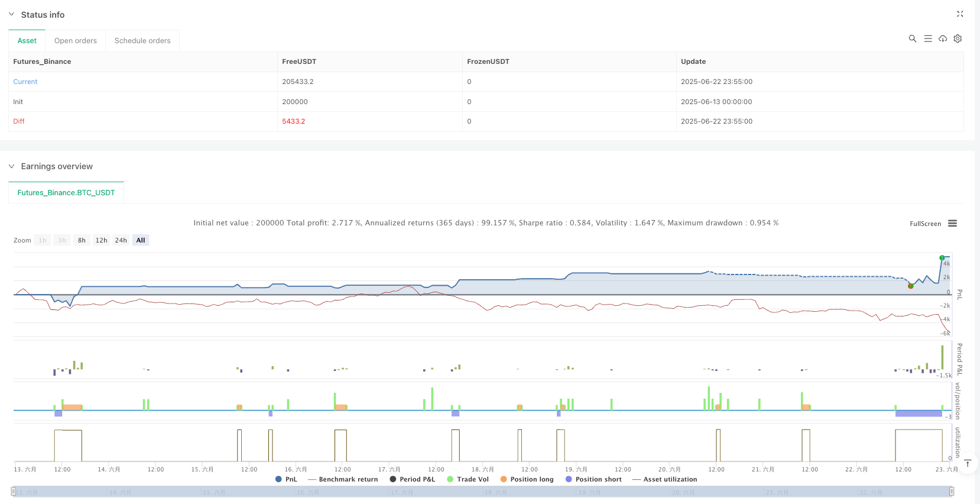Select the Schedule orders tab

[142, 41]
